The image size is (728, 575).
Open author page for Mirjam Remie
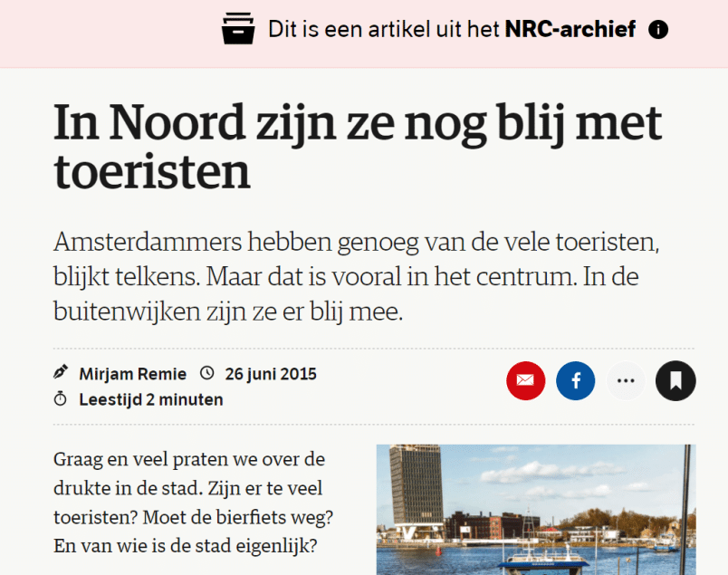coord(133,372)
